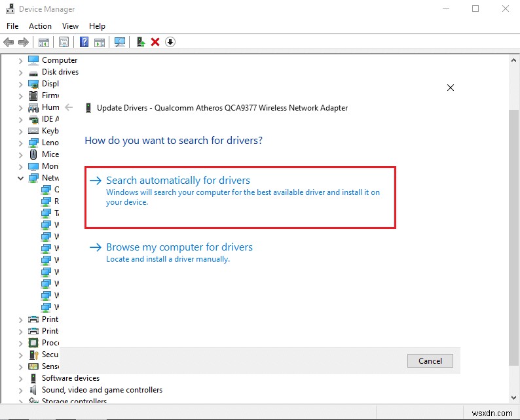Expand Sound, video and game controllers chevron

tap(20, 391)
